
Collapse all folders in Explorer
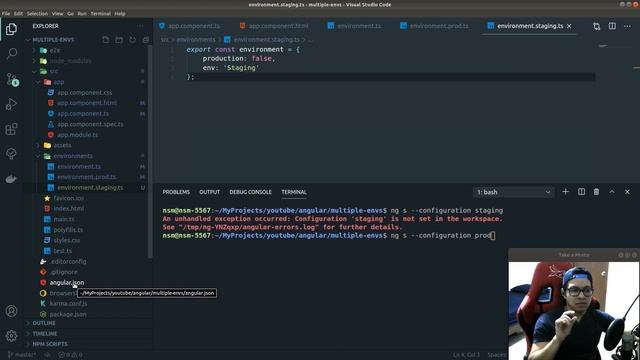click(x=146, y=40)
